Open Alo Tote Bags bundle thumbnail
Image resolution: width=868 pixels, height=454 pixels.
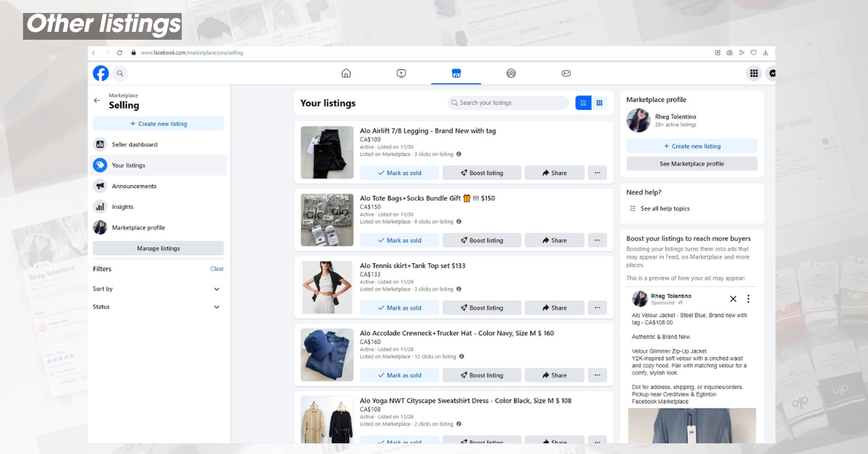coord(327,220)
